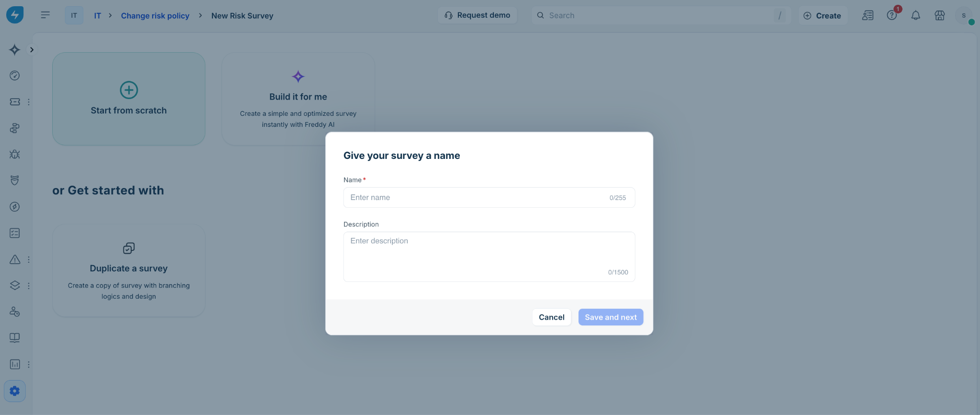Open the marketplace store icon

point(939,15)
